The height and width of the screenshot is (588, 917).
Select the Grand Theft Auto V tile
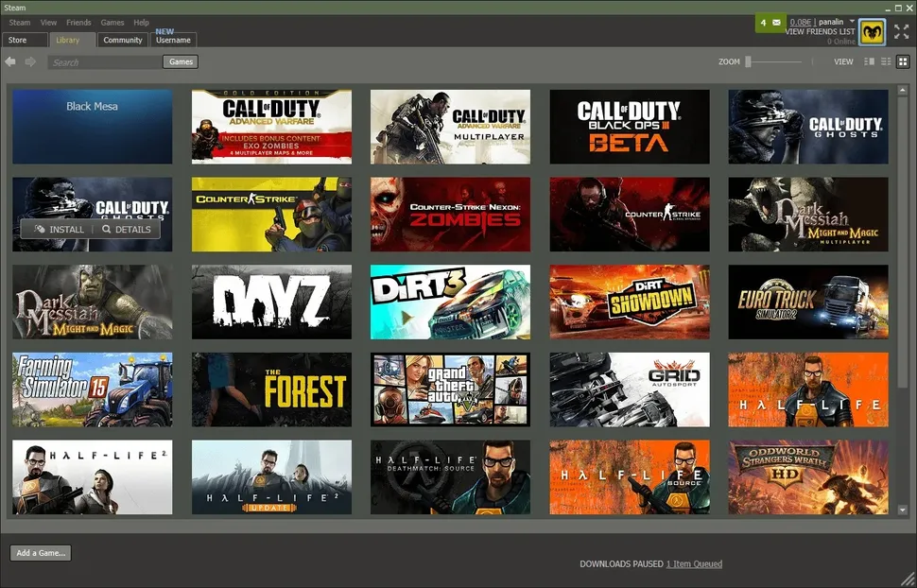tap(450, 389)
